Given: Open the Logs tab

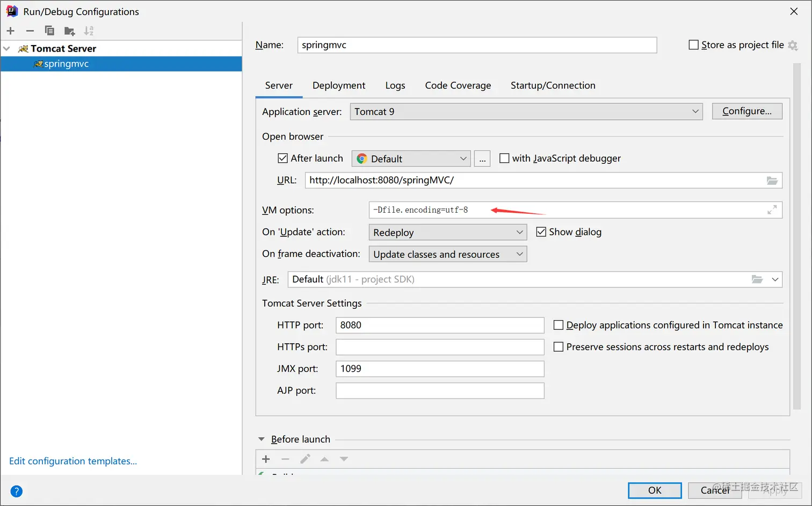Looking at the screenshot, I should click(395, 85).
